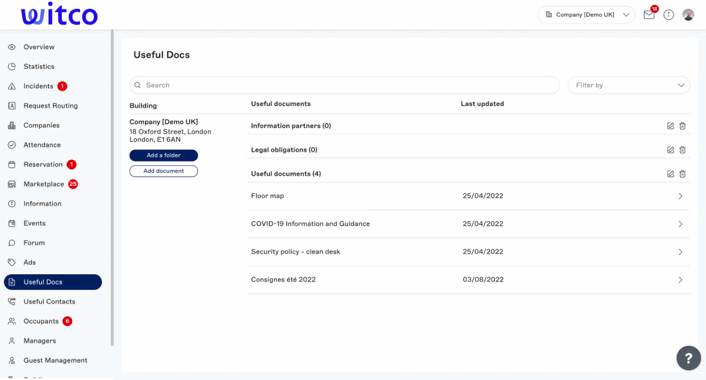Screen dimensions: 706x380
Task: Open Consignes été 2022 chevron
Action: tap(680, 280)
